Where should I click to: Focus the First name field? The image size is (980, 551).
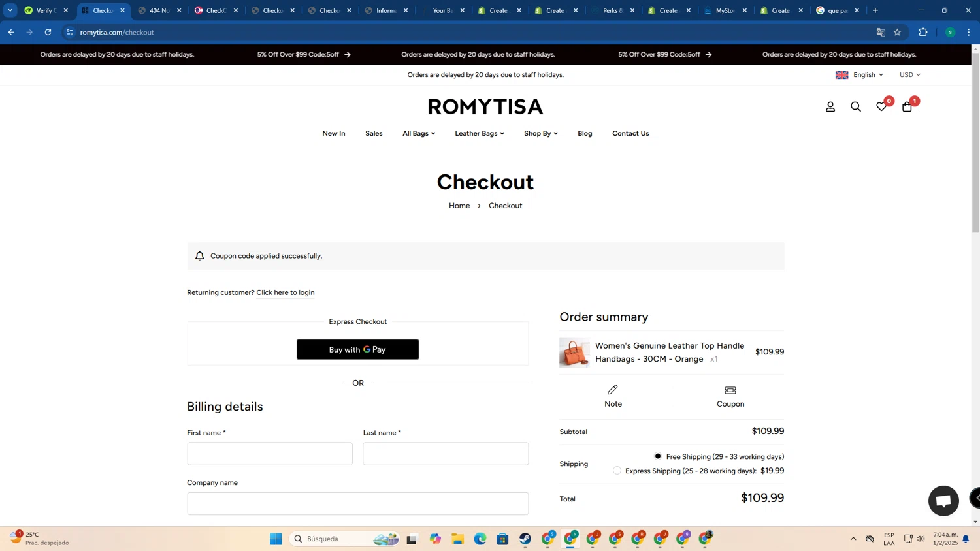(270, 454)
